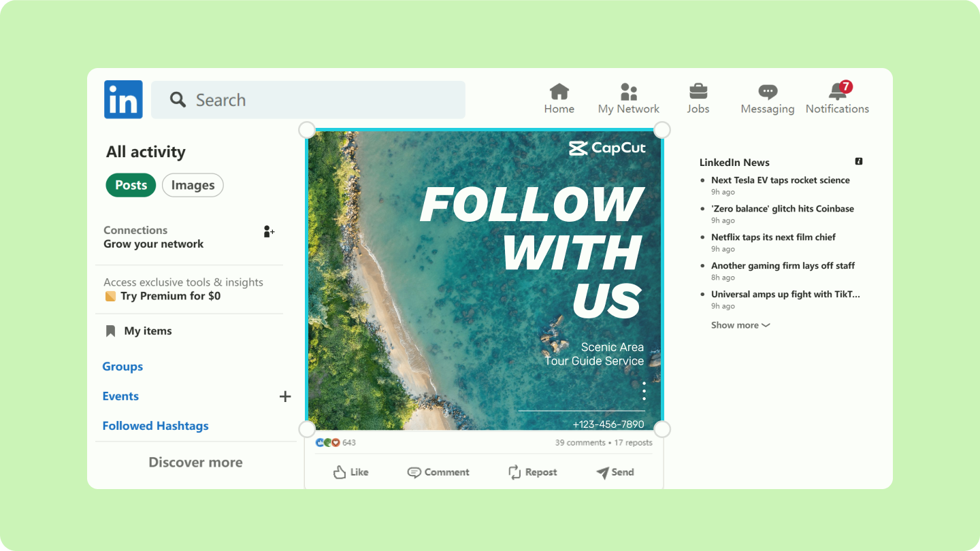This screenshot has width=980, height=551.
Task: Click the 17 reposts count
Action: (x=634, y=443)
